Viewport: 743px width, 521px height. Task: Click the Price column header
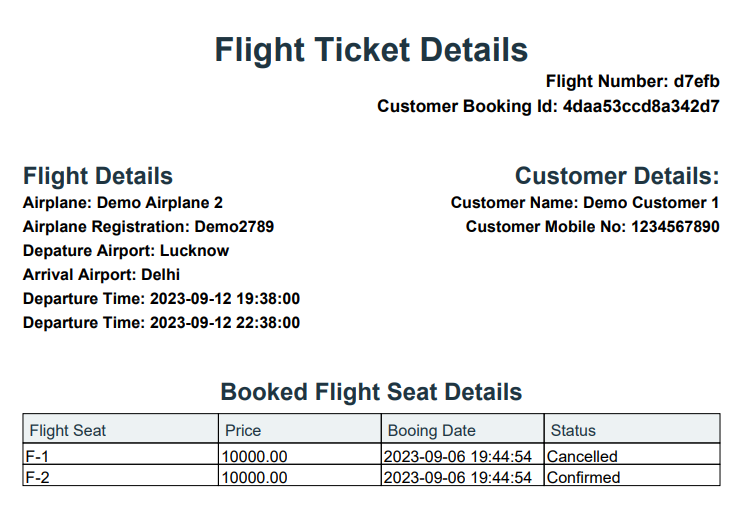(x=300, y=430)
